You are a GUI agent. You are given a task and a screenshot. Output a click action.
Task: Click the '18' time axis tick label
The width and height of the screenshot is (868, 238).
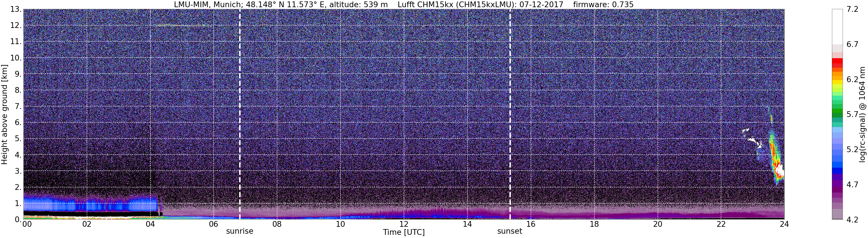coord(594,224)
